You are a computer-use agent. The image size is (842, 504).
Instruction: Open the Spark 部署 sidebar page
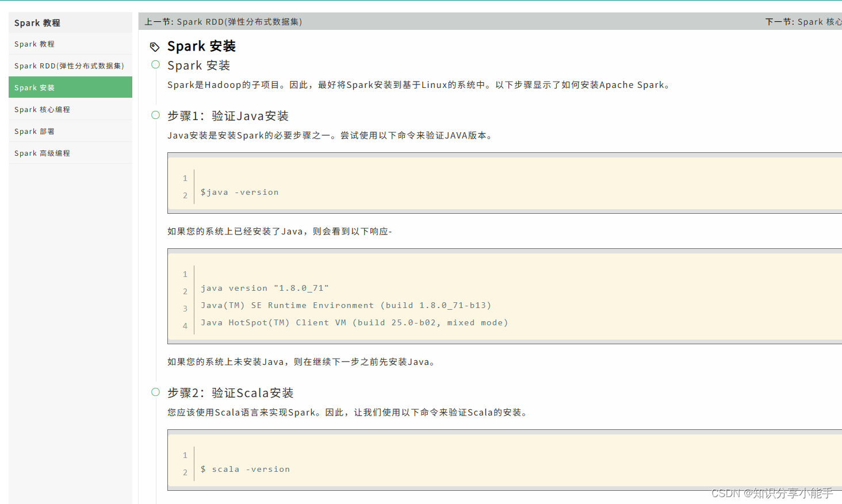tap(70, 131)
